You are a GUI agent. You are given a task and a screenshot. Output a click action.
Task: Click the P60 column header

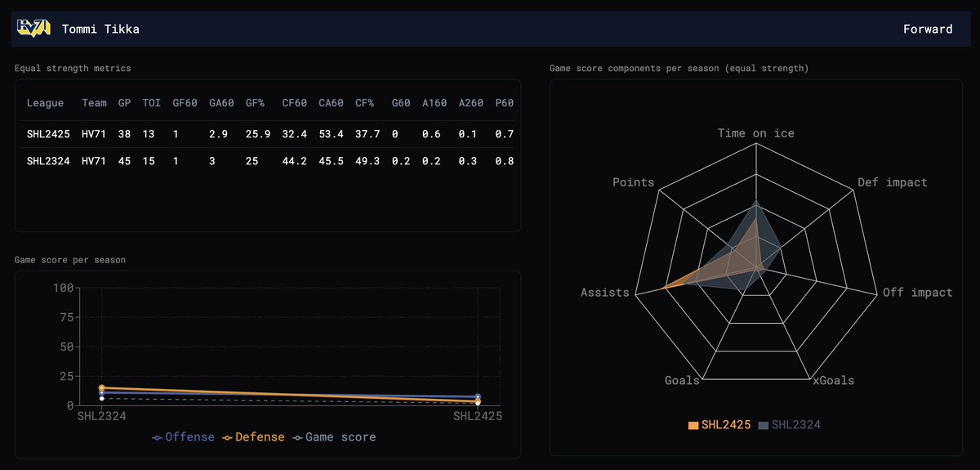[505, 103]
